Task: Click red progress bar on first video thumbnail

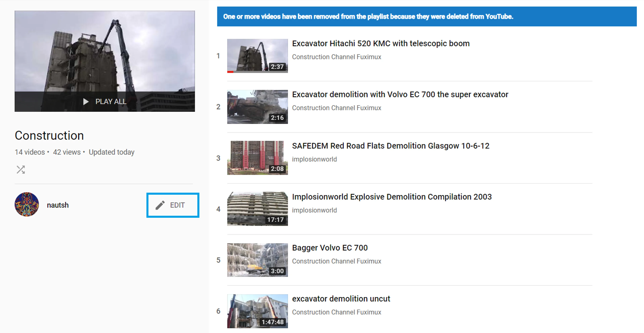Action: 230,72
